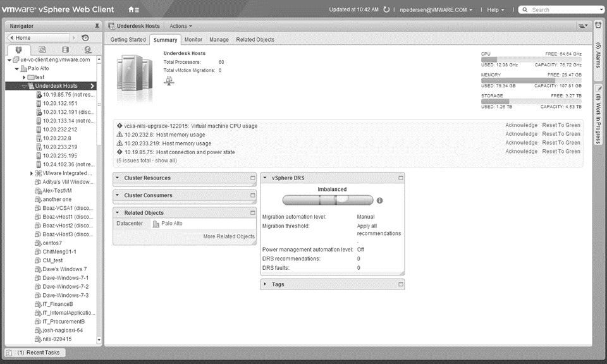This screenshot has height=364, width=607.
Task: Click the CPU usage bar
Action: (x=531, y=59)
